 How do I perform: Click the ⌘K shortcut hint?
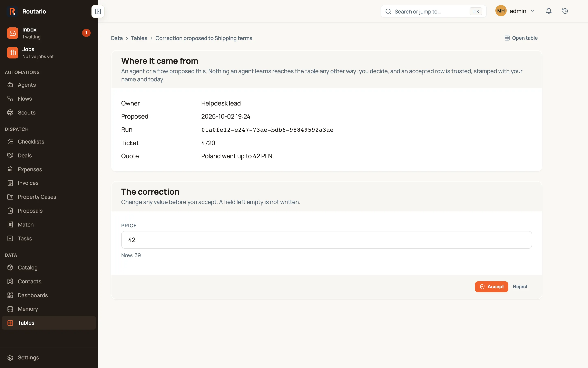(x=476, y=11)
